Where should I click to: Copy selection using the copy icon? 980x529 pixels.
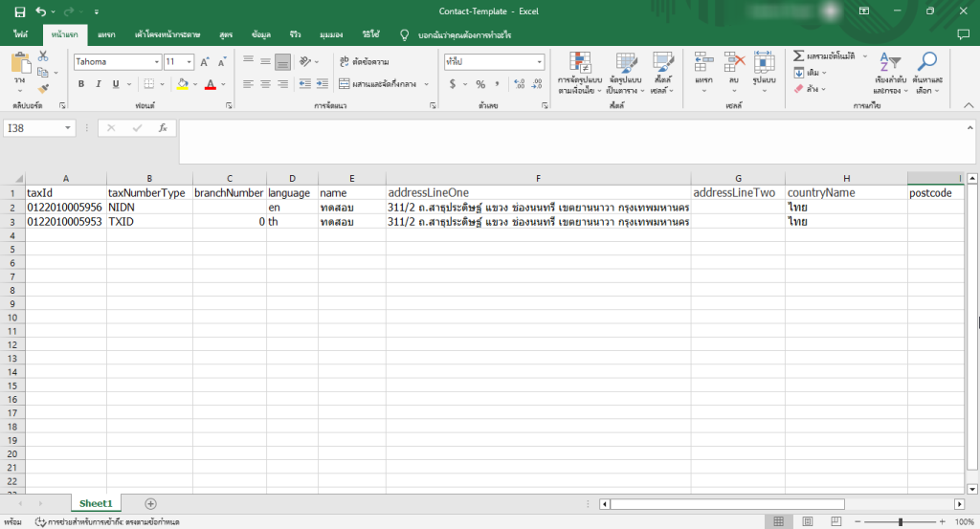point(42,73)
